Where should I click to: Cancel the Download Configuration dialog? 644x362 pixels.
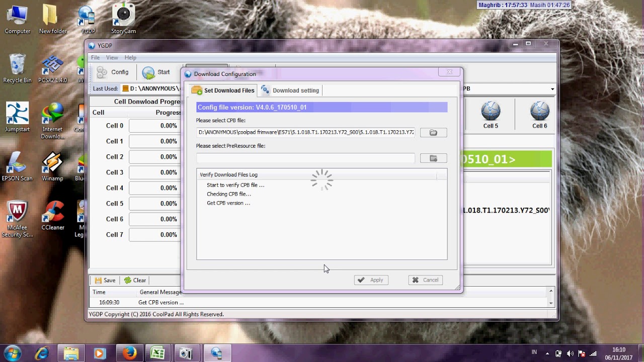(x=426, y=280)
